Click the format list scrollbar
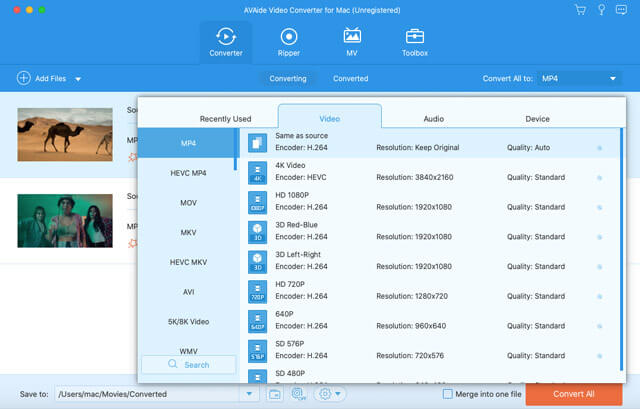 click(x=236, y=149)
